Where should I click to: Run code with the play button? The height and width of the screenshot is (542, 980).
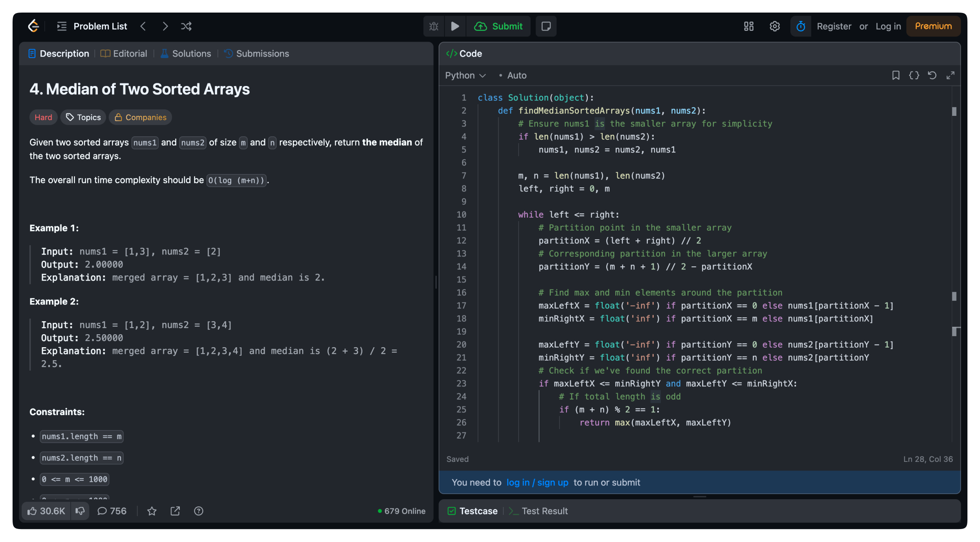click(x=455, y=26)
